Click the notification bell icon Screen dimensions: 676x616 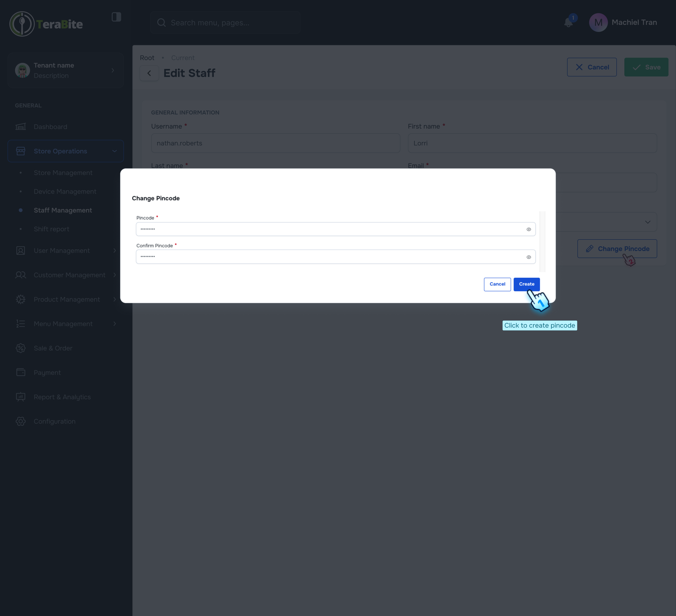coord(568,23)
